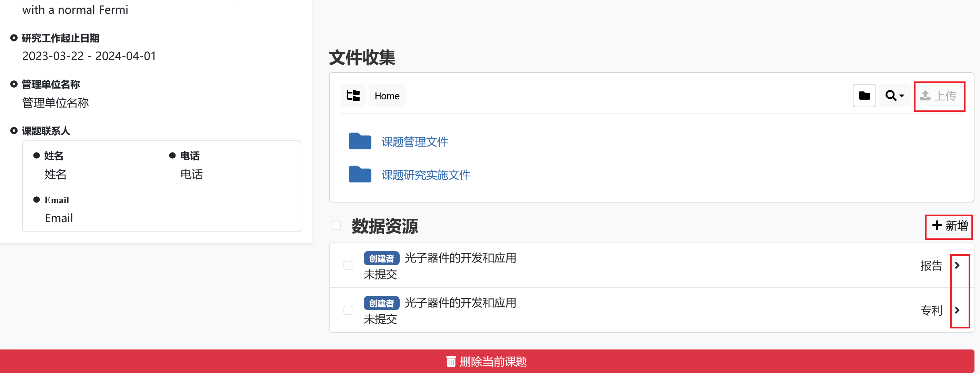Open the 课题管理文件 folder icon

[360, 141]
